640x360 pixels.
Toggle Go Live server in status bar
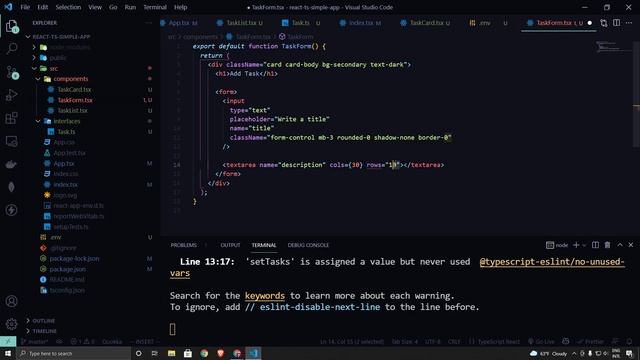click(x=541, y=342)
